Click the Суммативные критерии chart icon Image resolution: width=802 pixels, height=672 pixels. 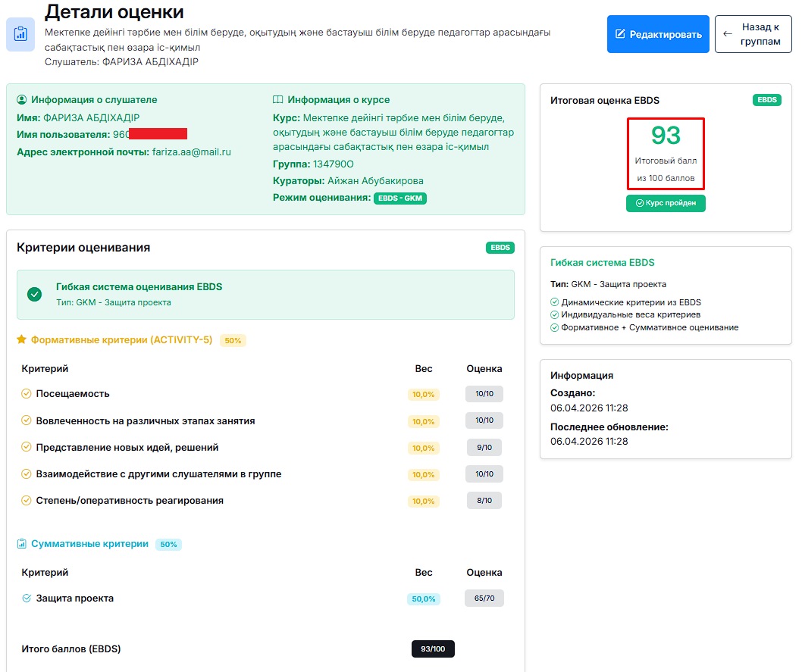point(22,544)
